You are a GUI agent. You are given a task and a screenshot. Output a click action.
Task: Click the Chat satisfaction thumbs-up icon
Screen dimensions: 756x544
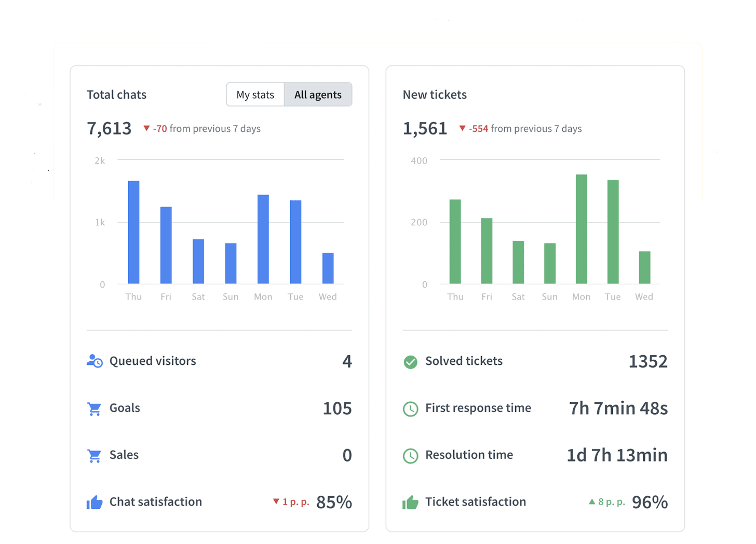coord(95,502)
